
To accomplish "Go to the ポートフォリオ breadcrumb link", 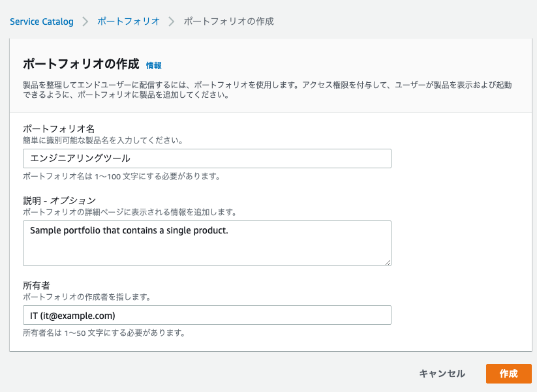I will click(x=129, y=22).
